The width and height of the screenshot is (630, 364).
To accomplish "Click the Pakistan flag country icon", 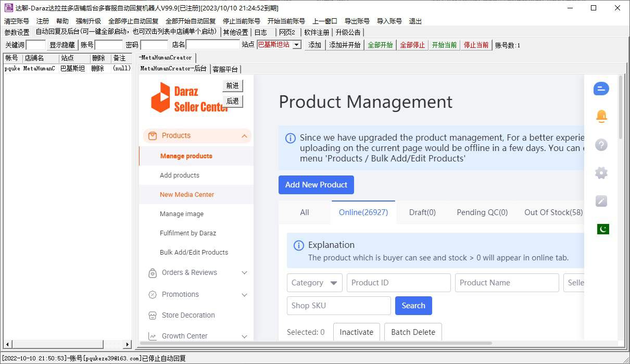I will click(x=602, y=229).
